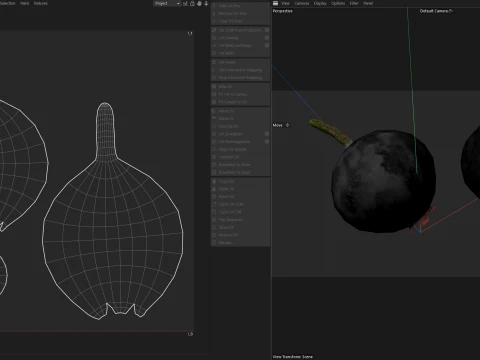Click the down-arrow icon right of the Project dropdown
The image size is (480, 360).
point(206,3)
